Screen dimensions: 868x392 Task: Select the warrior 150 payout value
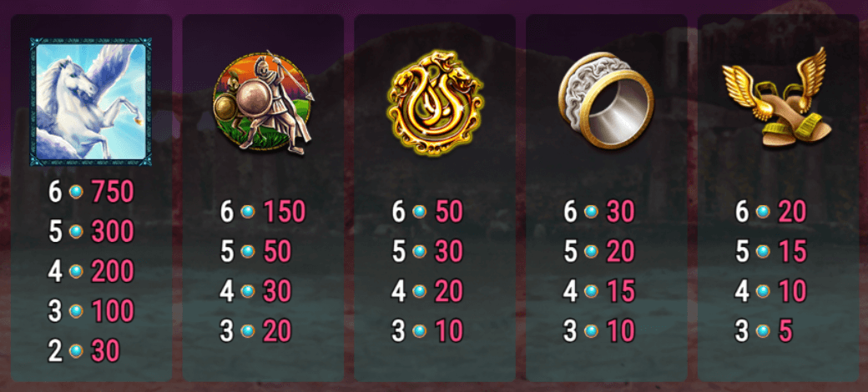284,211
